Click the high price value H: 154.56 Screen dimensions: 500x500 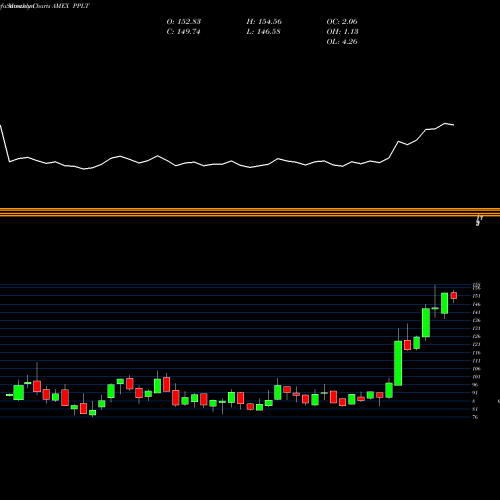point(264,22)
